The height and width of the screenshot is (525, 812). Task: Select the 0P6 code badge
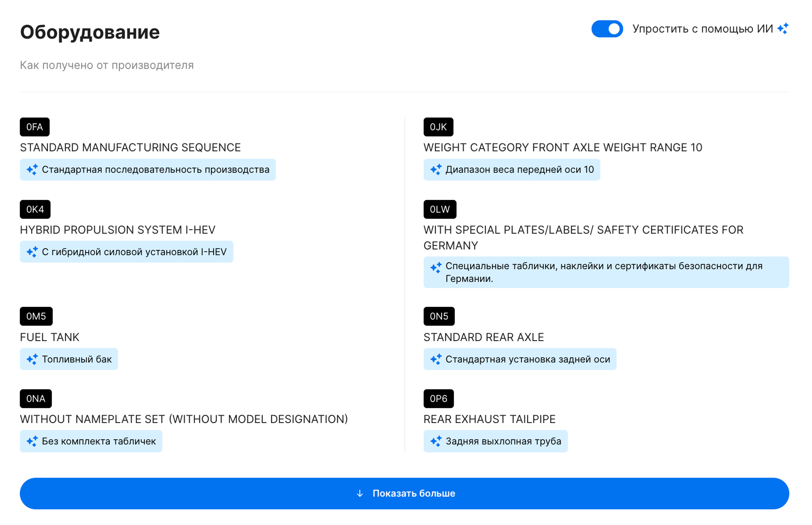[439, 399]
